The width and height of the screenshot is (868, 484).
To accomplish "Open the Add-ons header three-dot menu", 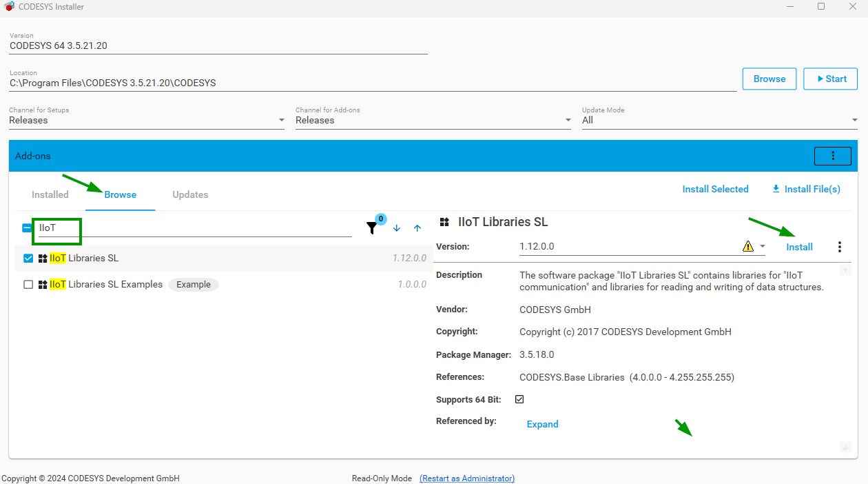I will coord(832,156).
